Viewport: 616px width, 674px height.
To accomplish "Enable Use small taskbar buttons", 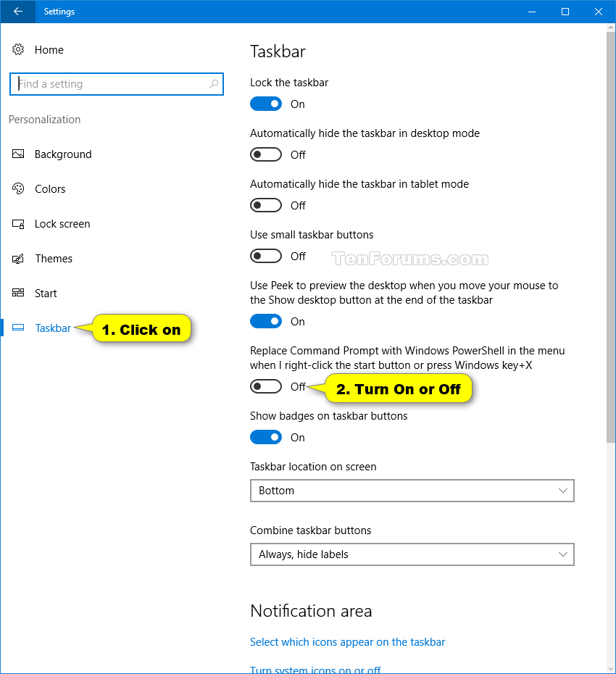I will tap(266, 256).
